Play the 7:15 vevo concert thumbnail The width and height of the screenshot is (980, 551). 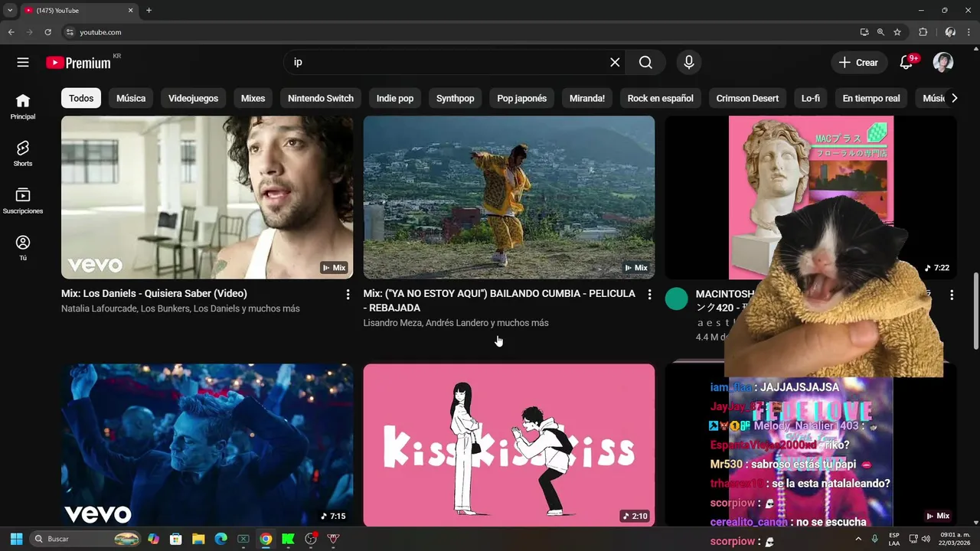point(207,445)
